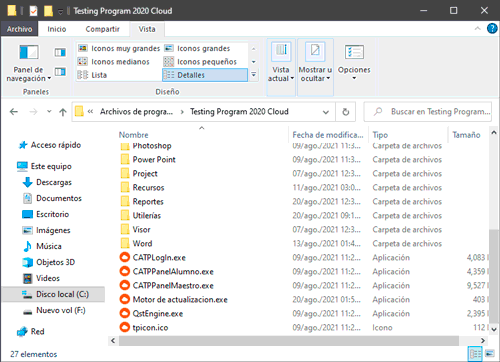This screenshot has width=500, height=362.
Task: Open the Archivo menu
Action: click(x=19, y=29)
